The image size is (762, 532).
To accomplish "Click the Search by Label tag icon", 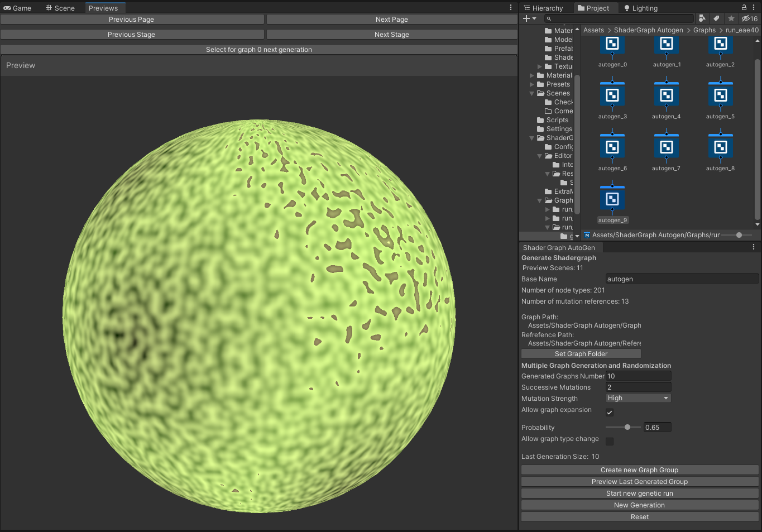I will click(717, 18).
